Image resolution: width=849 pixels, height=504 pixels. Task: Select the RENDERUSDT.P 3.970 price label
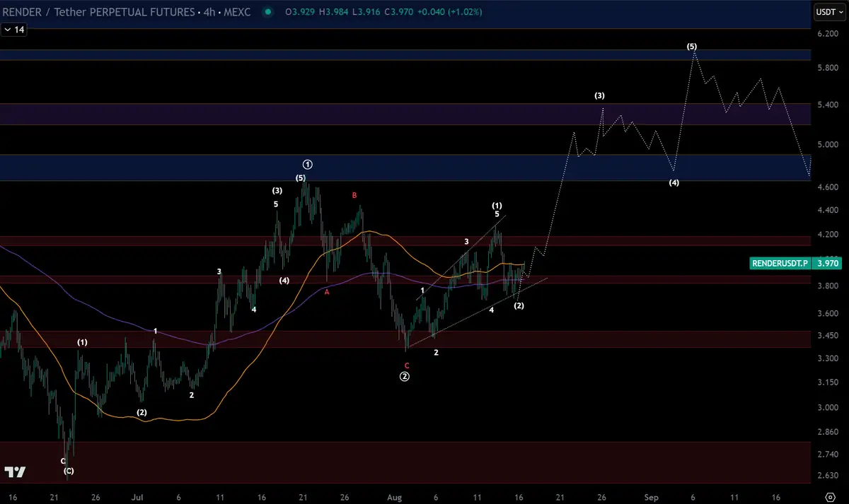[797, 263]
